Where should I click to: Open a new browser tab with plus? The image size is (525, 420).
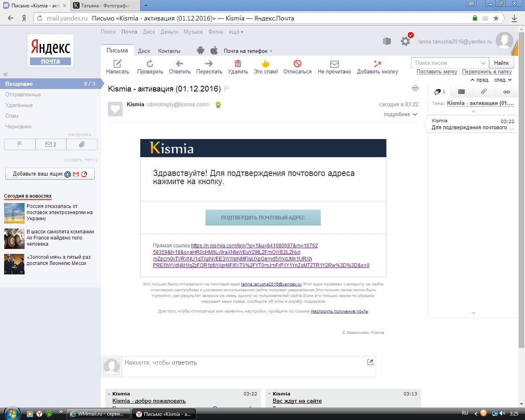(x=146, y=6)
